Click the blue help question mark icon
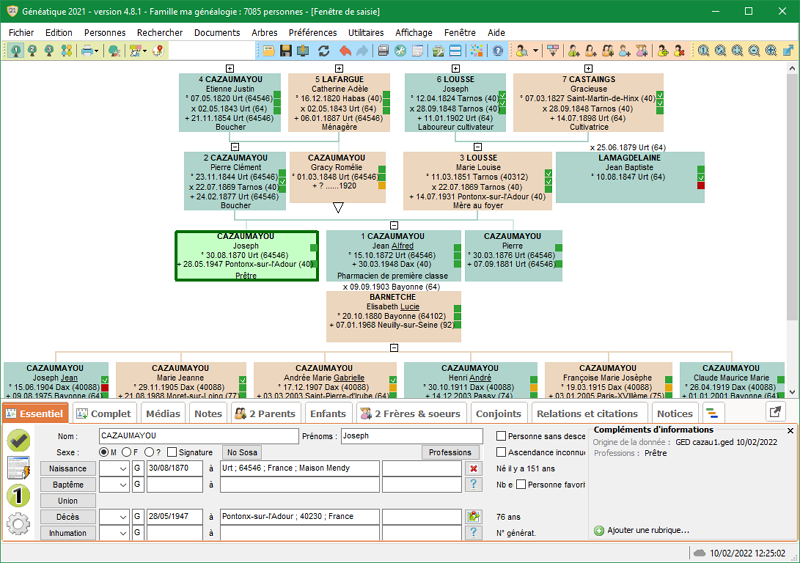 coord(498,51)
